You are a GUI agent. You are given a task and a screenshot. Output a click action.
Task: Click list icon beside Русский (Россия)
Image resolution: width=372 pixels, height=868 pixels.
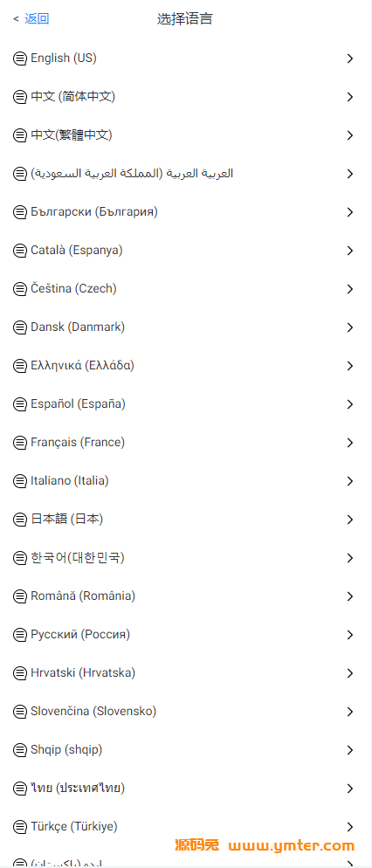pos(20,634)
